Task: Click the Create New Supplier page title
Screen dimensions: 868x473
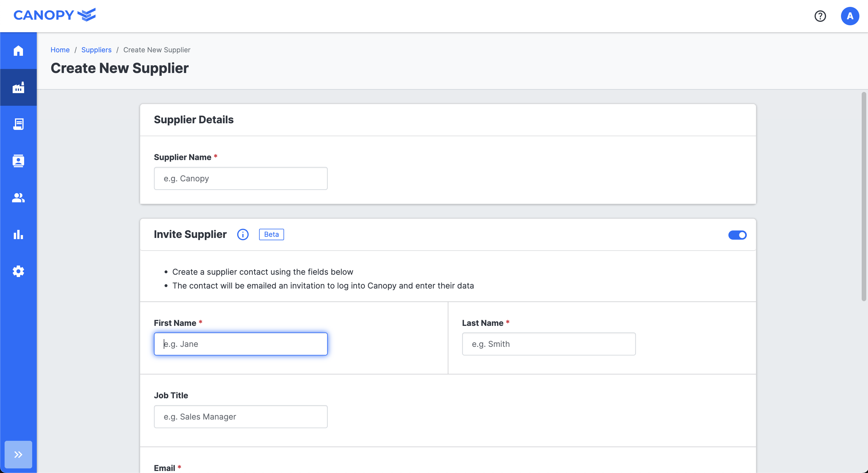Action: pos(119,68)
